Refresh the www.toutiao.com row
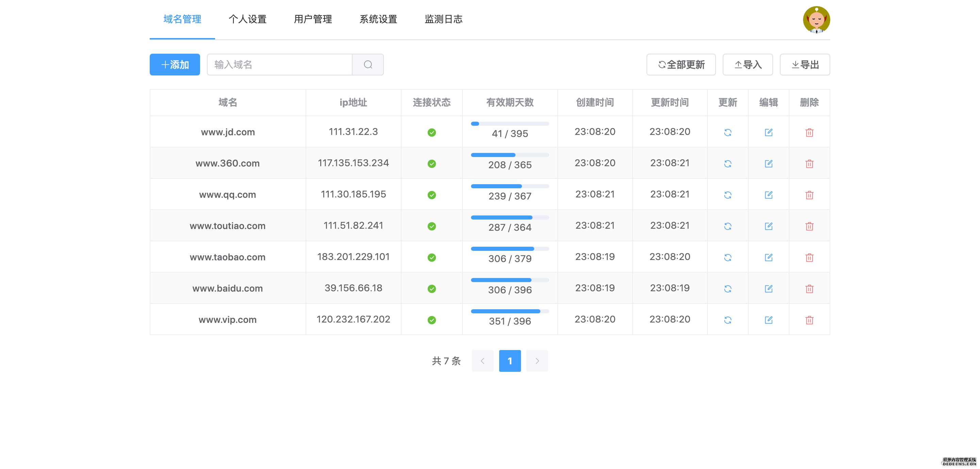The width and height of the screenshot is (980, 469). 728,226
